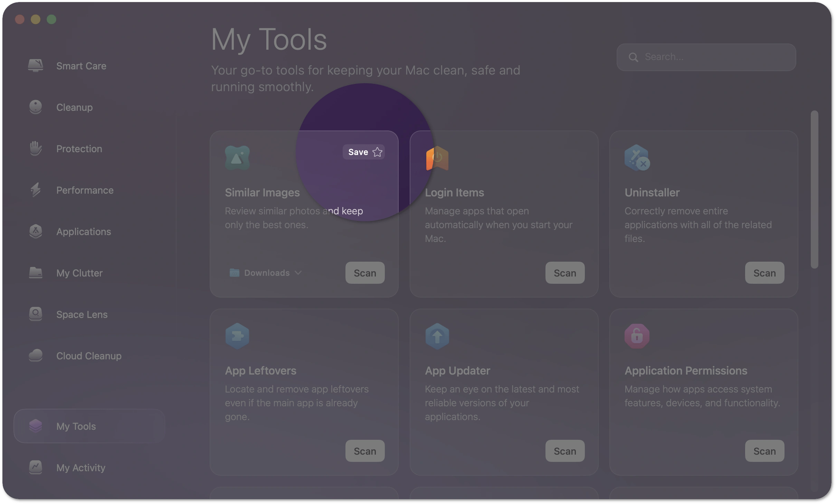Click into the Search field
Image resolution: width=836 pixels, height=504 pixels.
point(712,57)
